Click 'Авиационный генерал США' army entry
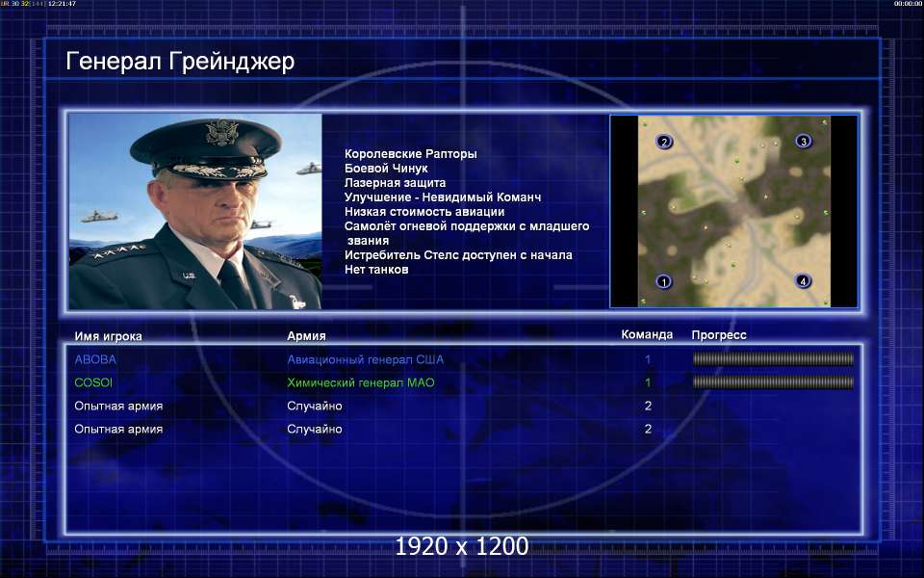The width and height of the screenshot is (924, 578). pos(366,359)
